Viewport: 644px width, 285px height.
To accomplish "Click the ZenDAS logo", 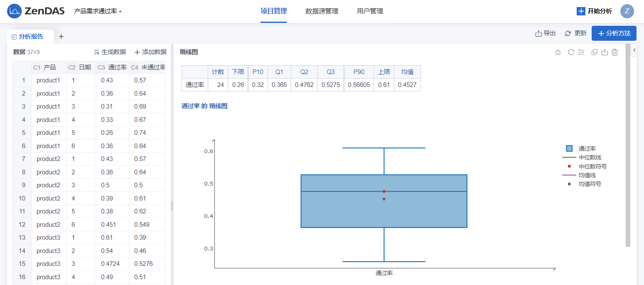I will click(36, 11).
